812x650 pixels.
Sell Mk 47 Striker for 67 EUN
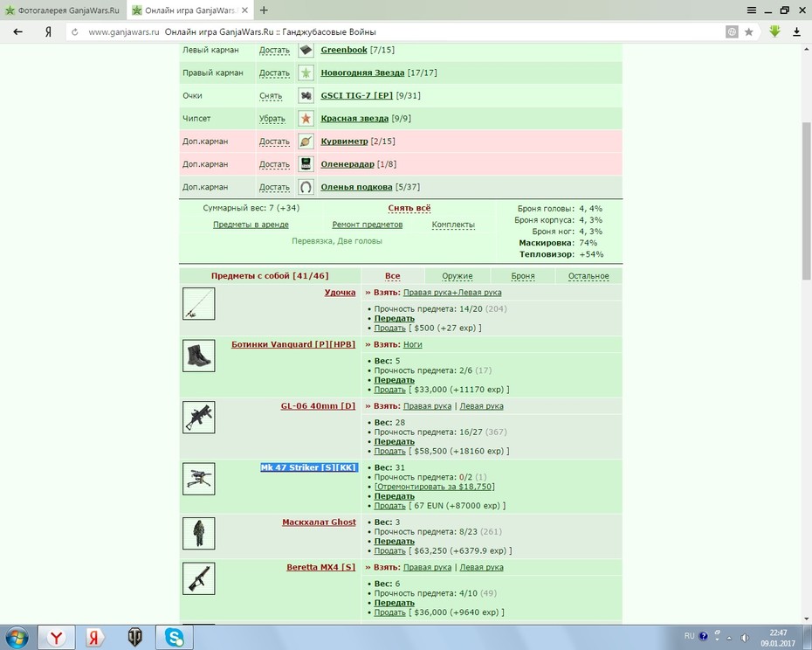tap(389, 505)
